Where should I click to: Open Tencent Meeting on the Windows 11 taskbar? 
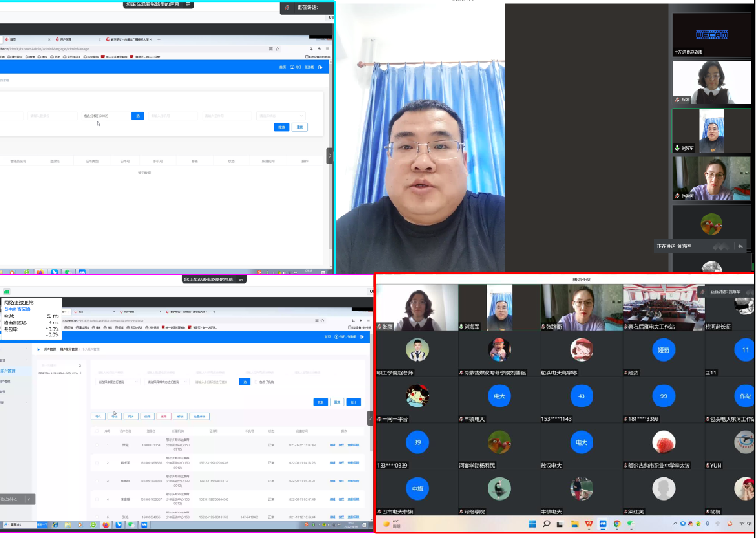603,524
